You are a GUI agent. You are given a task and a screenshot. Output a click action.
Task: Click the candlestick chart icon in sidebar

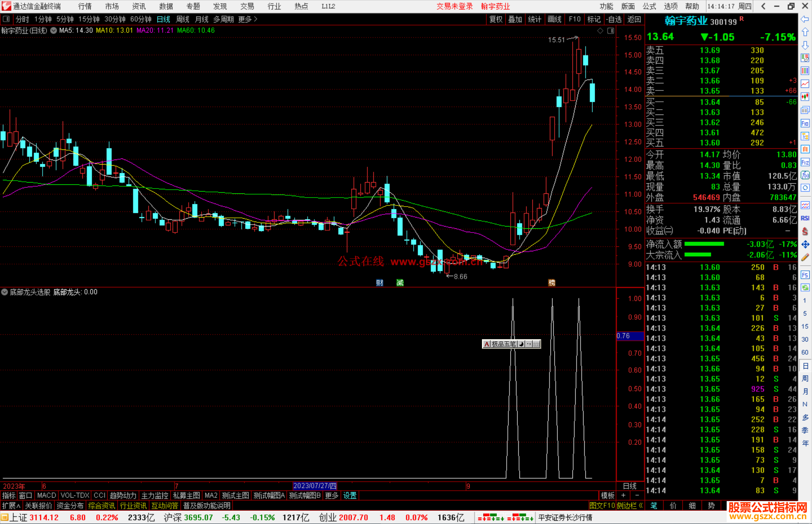pyautogui.click(x=805, y=97)
